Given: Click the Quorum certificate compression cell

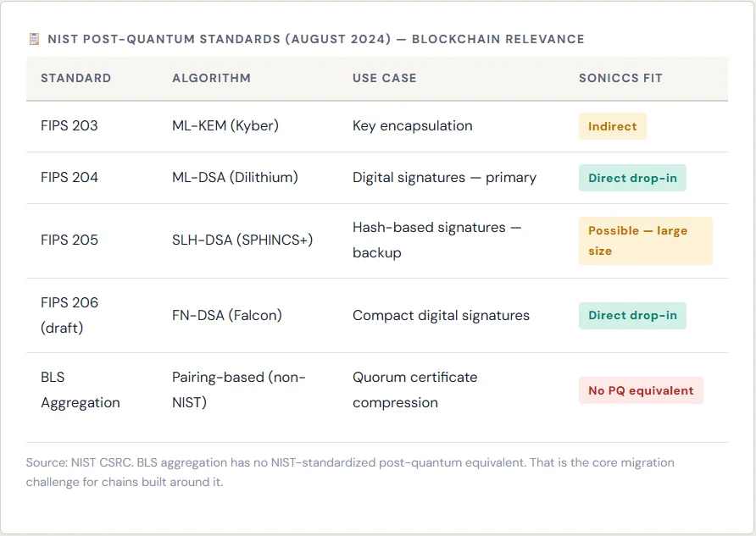Looking at the screenshot, I should [414, 390].
